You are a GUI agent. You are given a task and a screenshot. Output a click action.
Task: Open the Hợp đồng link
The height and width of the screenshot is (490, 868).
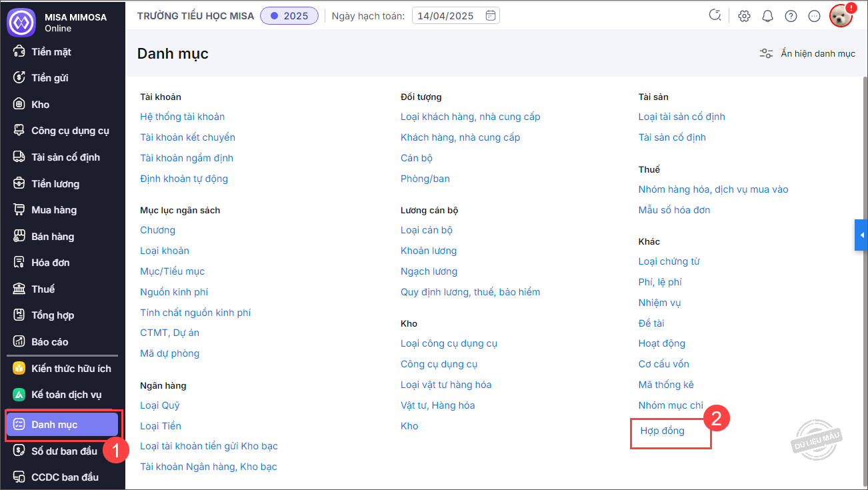[662, 431]
